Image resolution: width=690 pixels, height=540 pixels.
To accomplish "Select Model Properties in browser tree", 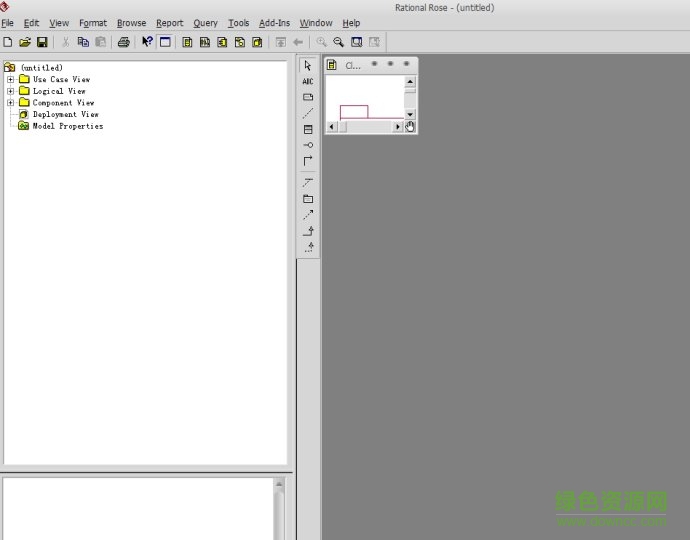I will 67,127.
